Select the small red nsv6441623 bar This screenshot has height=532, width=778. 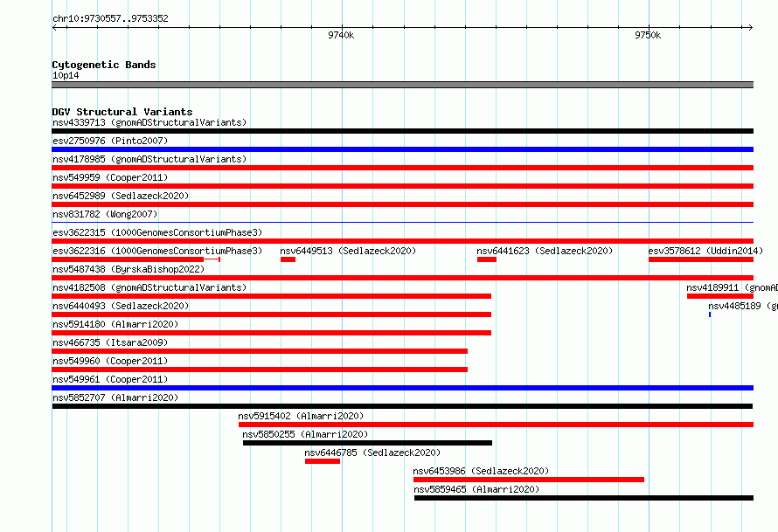coord(487,259)
